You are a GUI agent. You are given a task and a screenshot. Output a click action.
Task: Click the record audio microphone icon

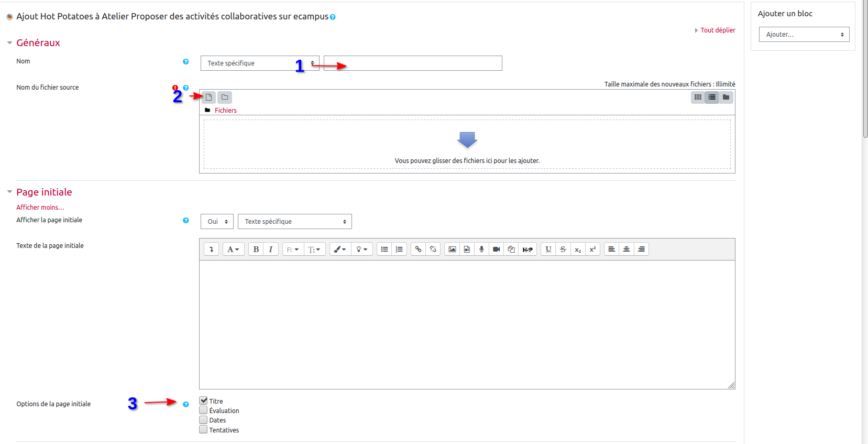tap(481, 250)
